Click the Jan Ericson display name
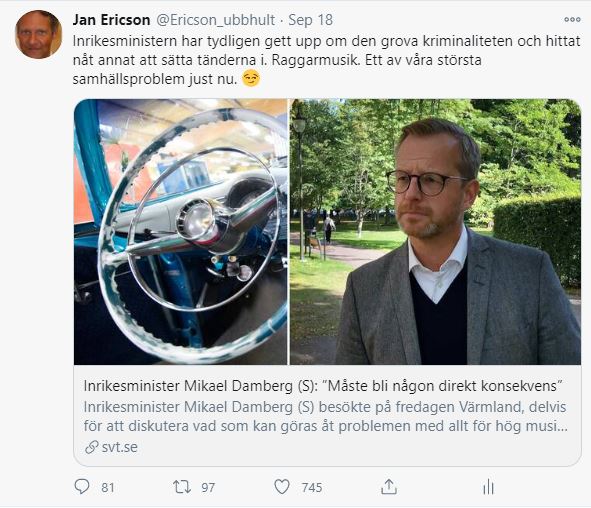Image resolution: width=591 pixels, height=508 pixels. point(111,20)
